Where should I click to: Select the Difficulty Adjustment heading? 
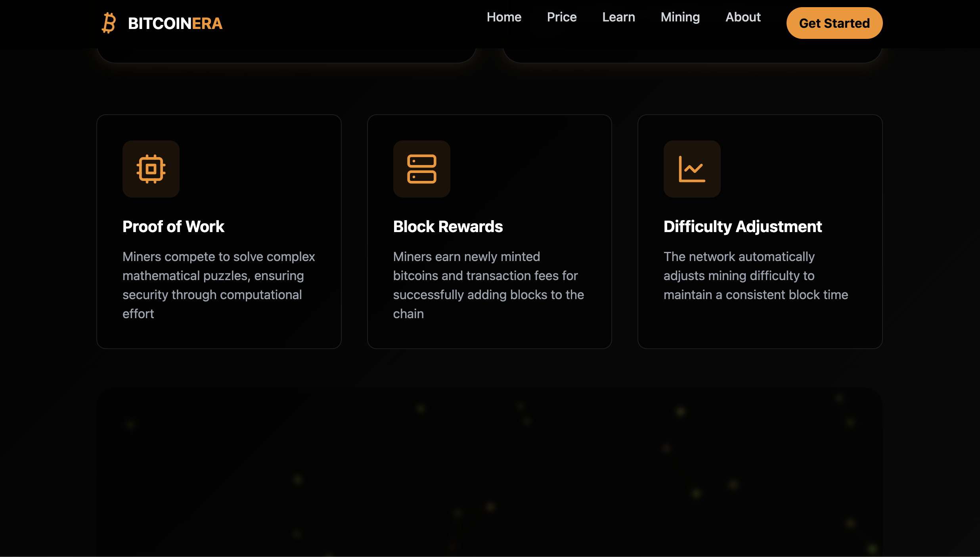742,227
